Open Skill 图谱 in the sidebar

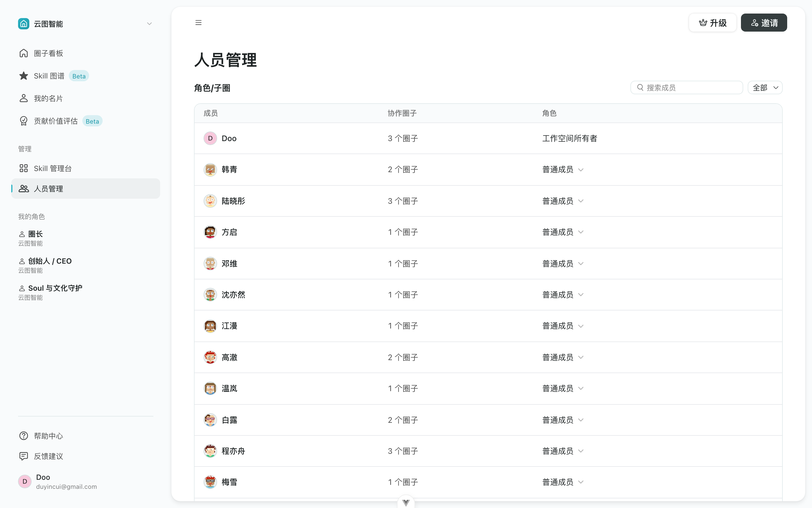85,76
